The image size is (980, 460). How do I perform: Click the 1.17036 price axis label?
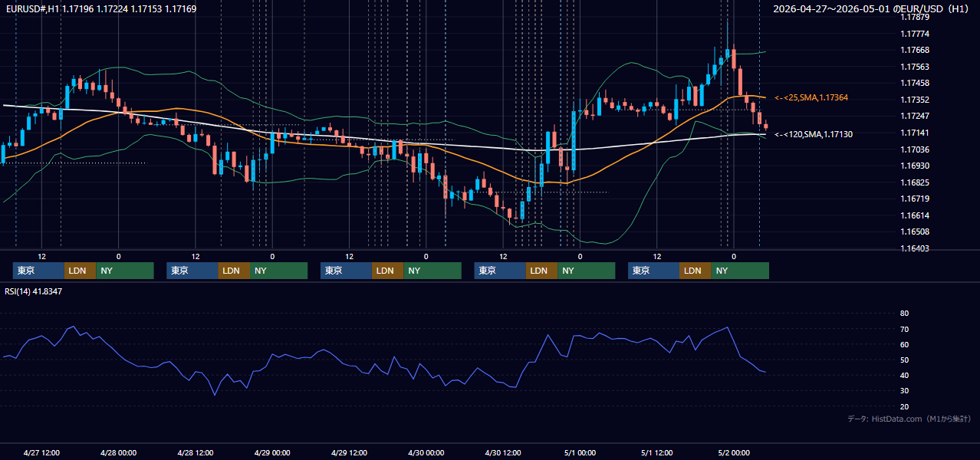pyautogui.click(x=914, y=149)
